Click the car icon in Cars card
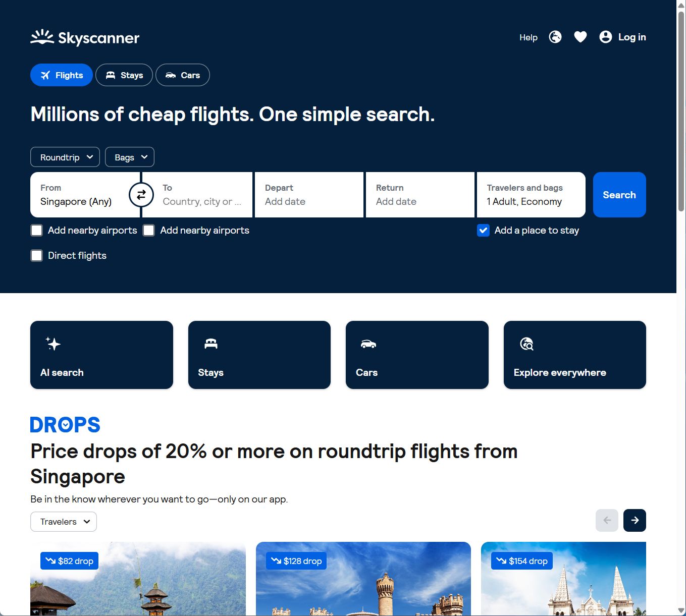The width and height of the screenshot is (686, 616). [368, 344]
